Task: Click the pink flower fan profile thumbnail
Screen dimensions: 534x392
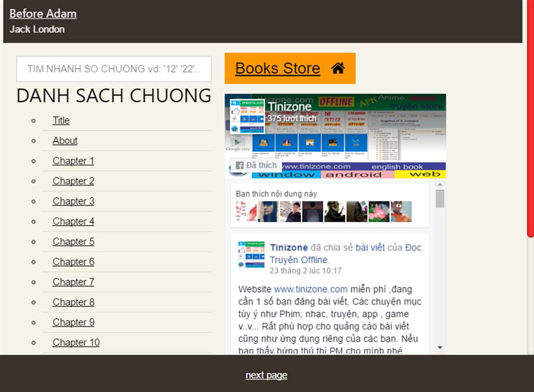Action: tap(379, 211)
